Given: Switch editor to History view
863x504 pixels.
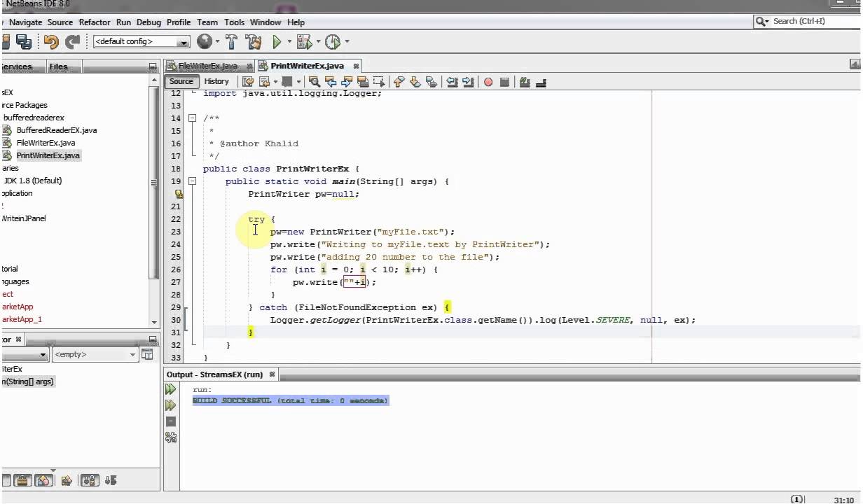Looking at the screenshot, I should tap(216, 81).
